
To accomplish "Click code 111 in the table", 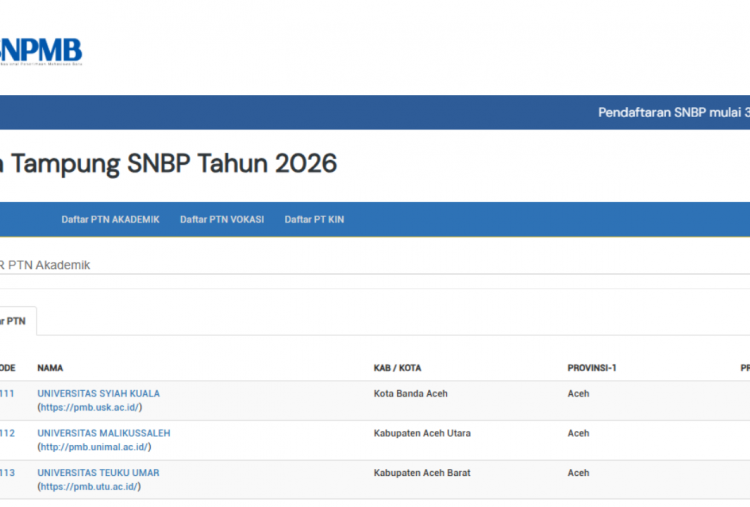I will coord(7,394).
